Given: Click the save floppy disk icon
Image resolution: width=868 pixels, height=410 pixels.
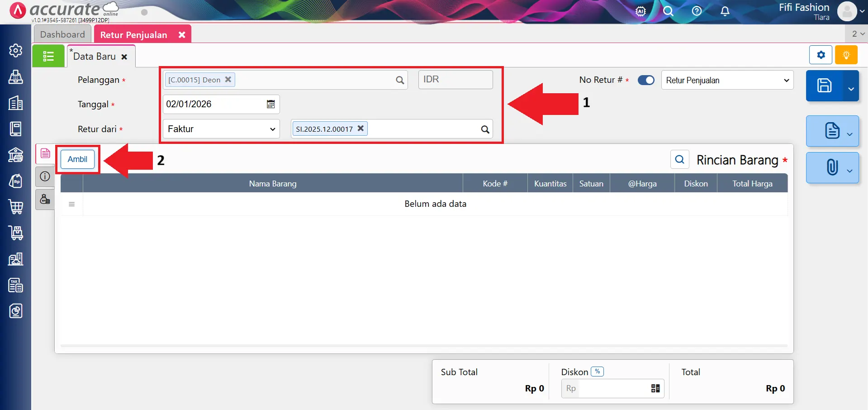Looking at the screenshot, I should pyautogui.click(x=824, y=86).
